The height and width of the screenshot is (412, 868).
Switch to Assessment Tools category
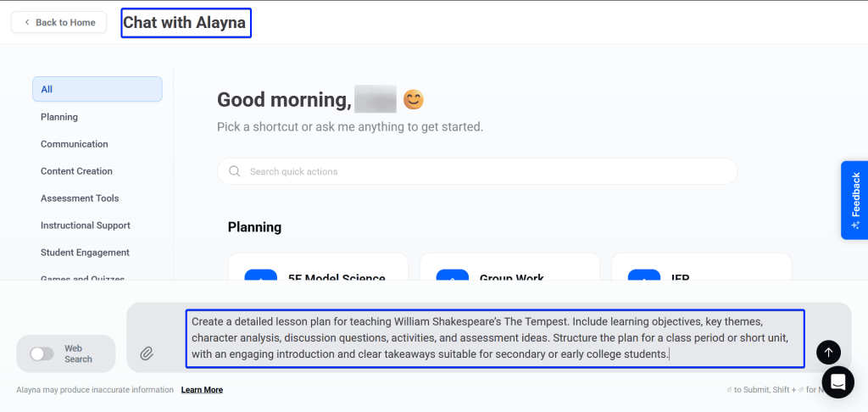80,198
